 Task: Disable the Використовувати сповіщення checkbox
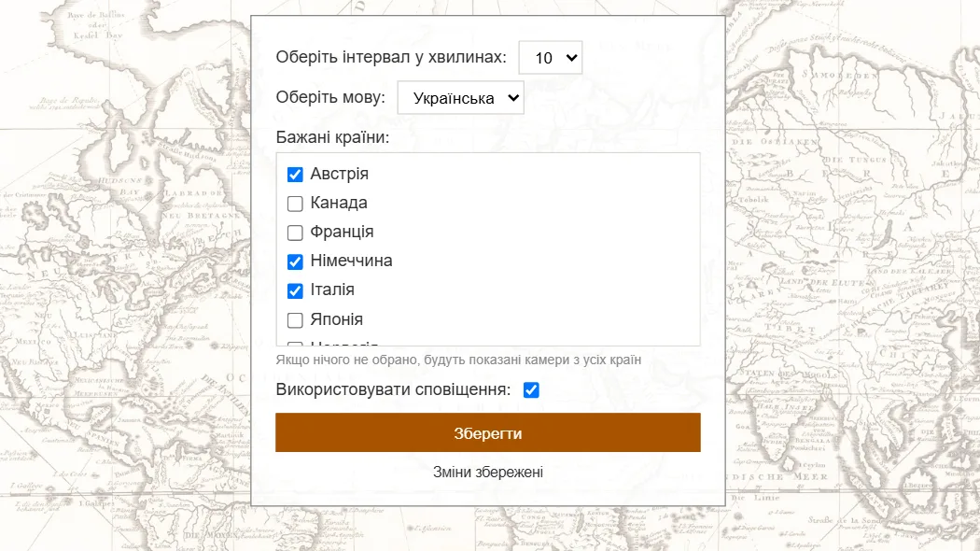pos(531,390)
